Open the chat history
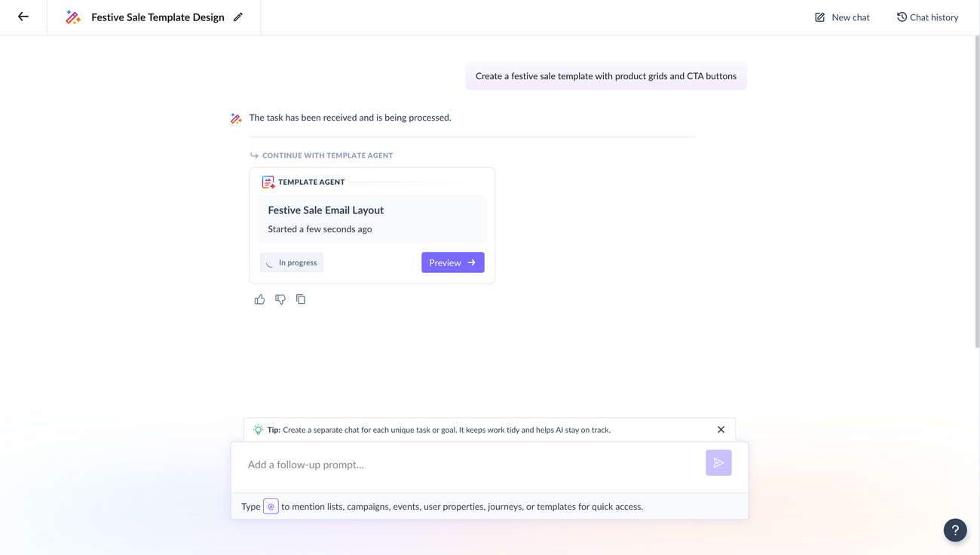Viewport: 980px width, 555px height. pyautogui.click(x=927, y=17)
